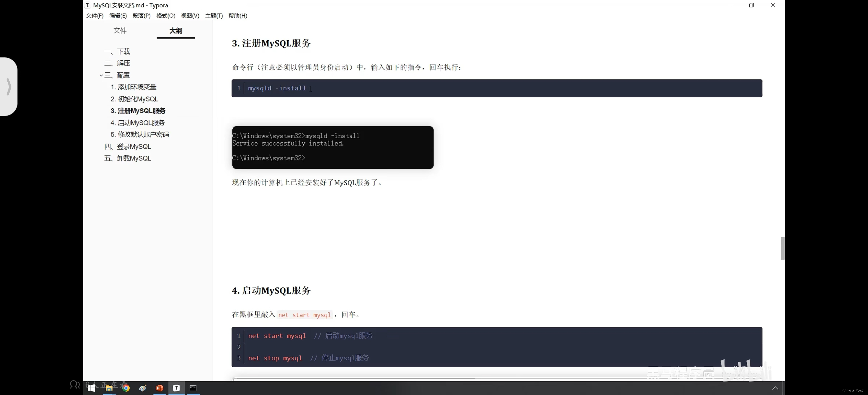Click the Typora taskbar icon

pos(176,388)
